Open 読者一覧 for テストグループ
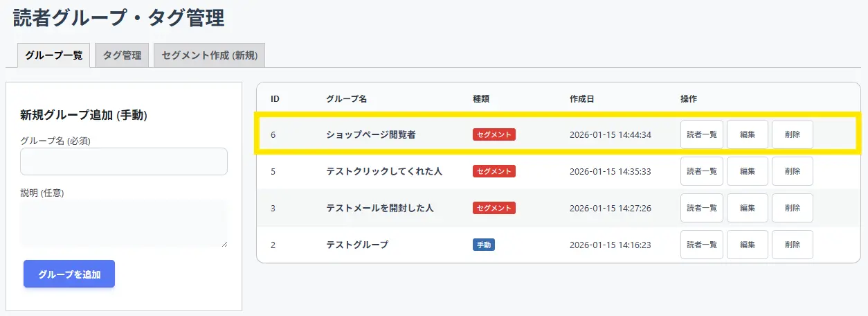Image resolution: width=868 pixels, height=316 pixels. 701,245
